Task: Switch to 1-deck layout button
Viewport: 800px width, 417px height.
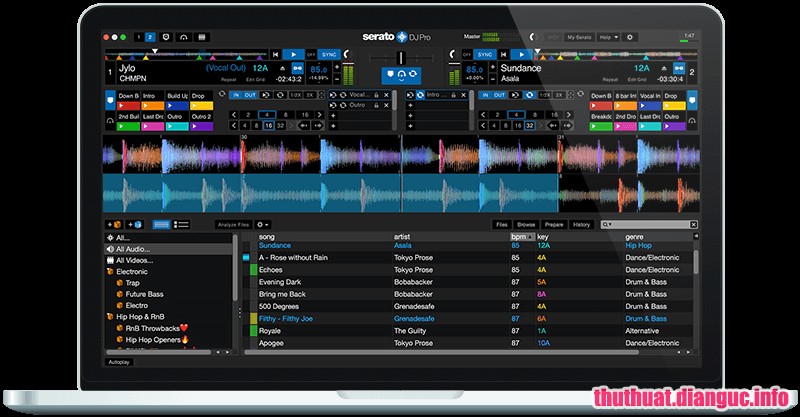Action: [139, 37]
